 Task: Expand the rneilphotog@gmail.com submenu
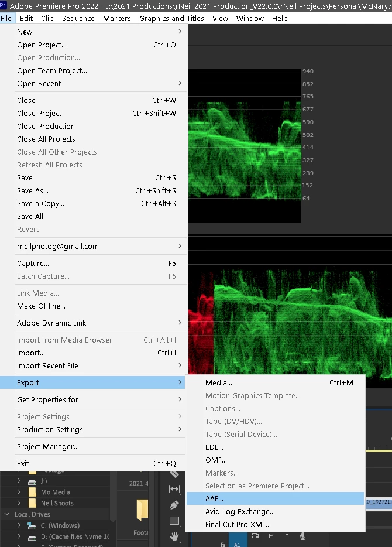[x=180, y=247]
